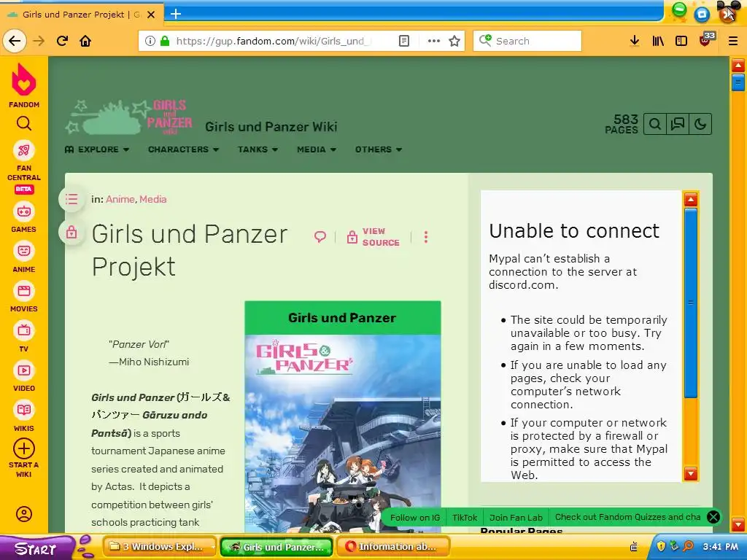Image resolution: width=747 pixels, height=560 pixels.
Task: Open the uBlock Origin extension icon
Action: click(707, 39)
